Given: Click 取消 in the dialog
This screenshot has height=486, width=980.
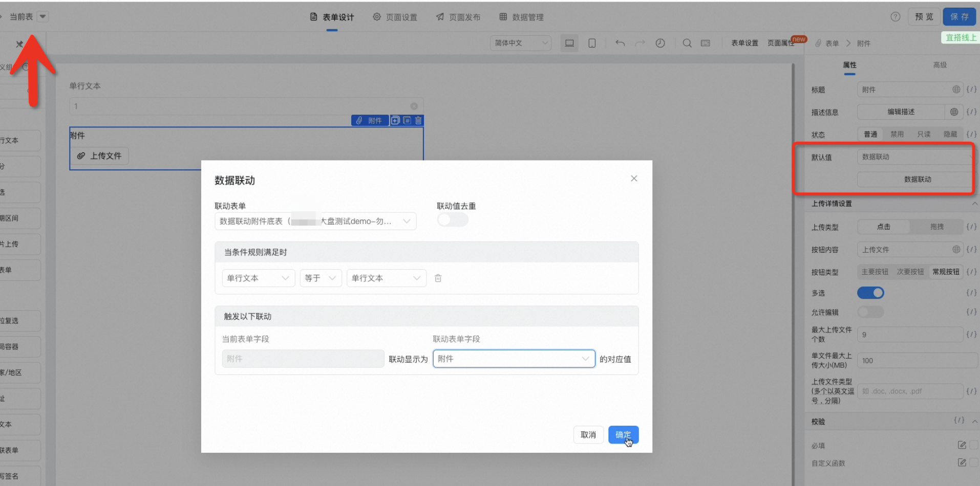Looking at the screenshot, I should click(588, 435).
